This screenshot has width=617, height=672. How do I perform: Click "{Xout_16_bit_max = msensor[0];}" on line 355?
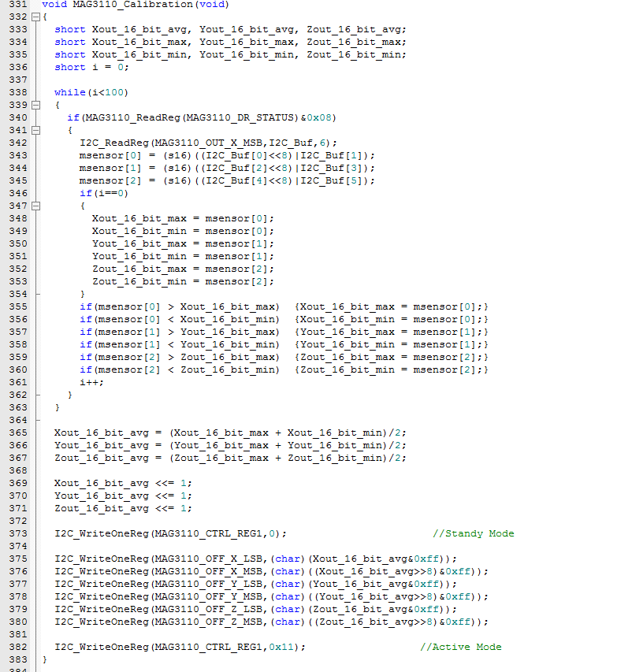[x=392, y=307]
